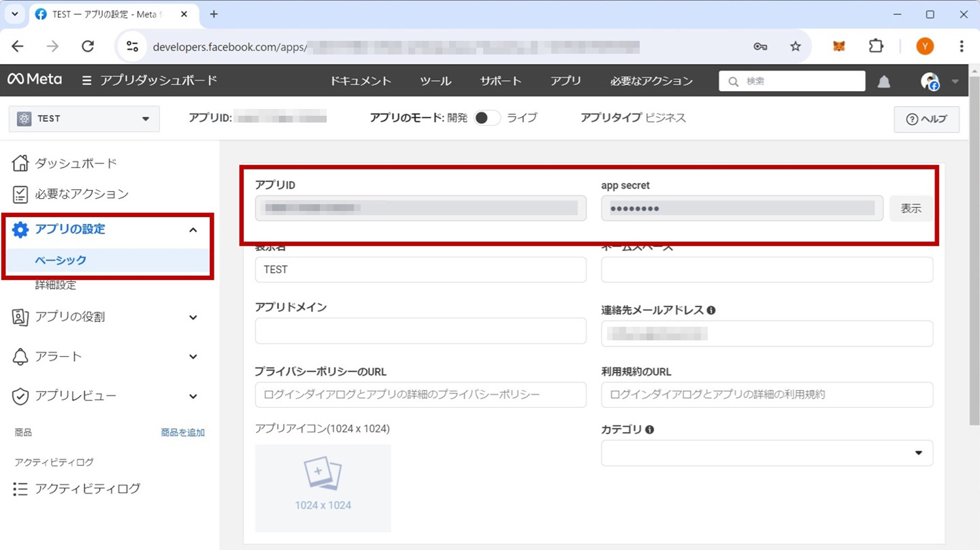Collapse the アプリの設定 section chevron
This screenshot has width=980, height=550.
(193, 229)
